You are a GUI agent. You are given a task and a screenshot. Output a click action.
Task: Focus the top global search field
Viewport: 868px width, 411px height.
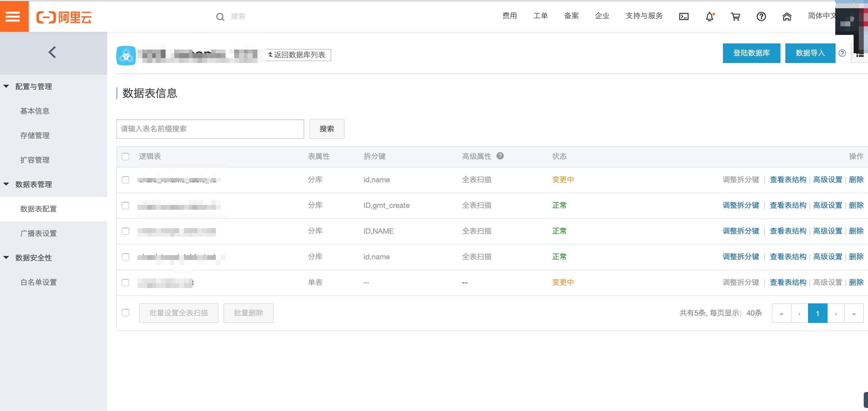click(x=238, y=17)
